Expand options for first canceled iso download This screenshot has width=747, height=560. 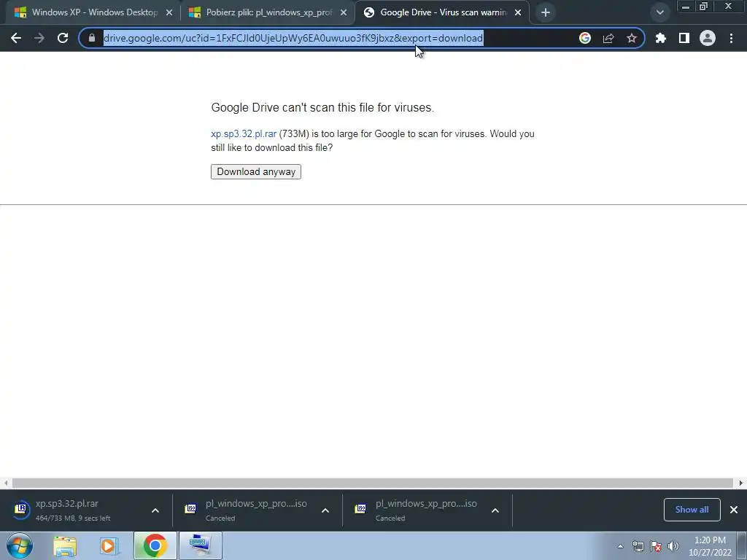tap(325, 510)
